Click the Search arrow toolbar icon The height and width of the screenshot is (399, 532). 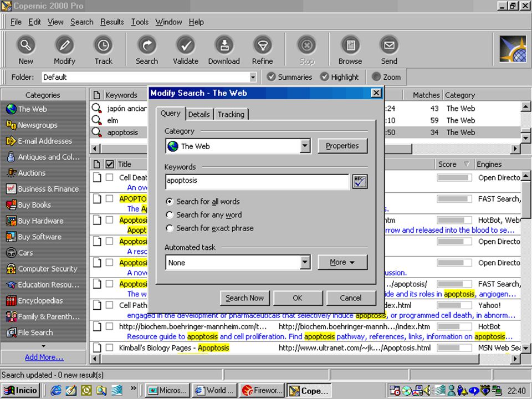point(146,50)
